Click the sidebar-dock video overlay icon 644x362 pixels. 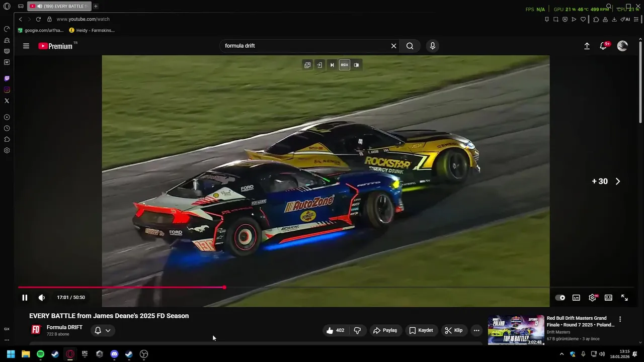click(x=319, y=65)
